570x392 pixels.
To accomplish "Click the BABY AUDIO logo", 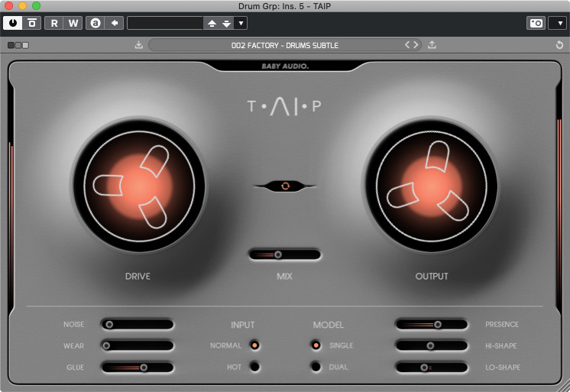I will coord(285,66).
